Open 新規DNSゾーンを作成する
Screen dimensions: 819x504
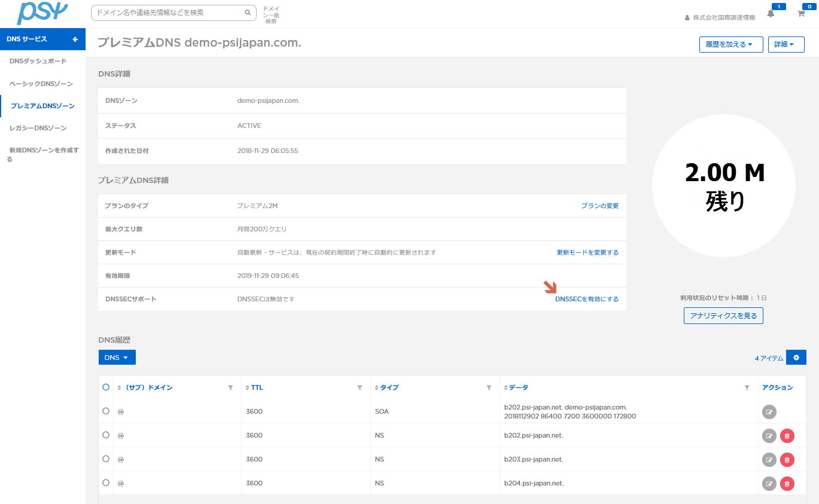[x=42, y=155]
